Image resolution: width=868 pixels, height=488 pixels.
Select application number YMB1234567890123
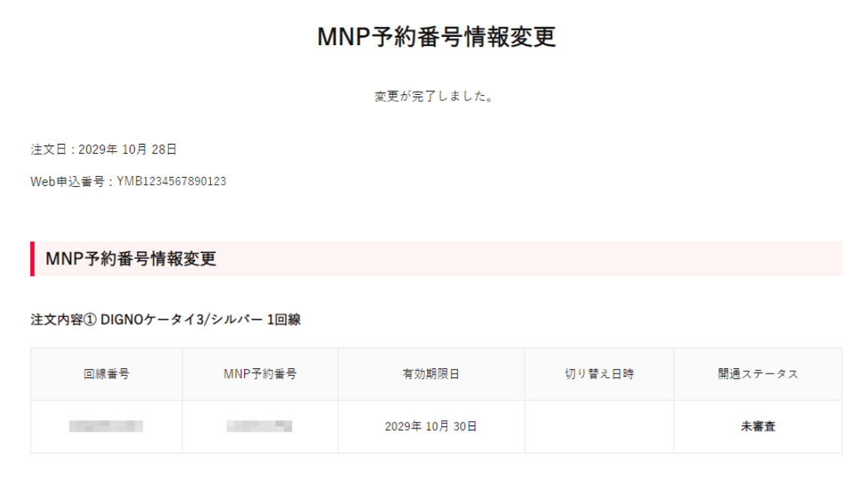[x=172, y=181]
